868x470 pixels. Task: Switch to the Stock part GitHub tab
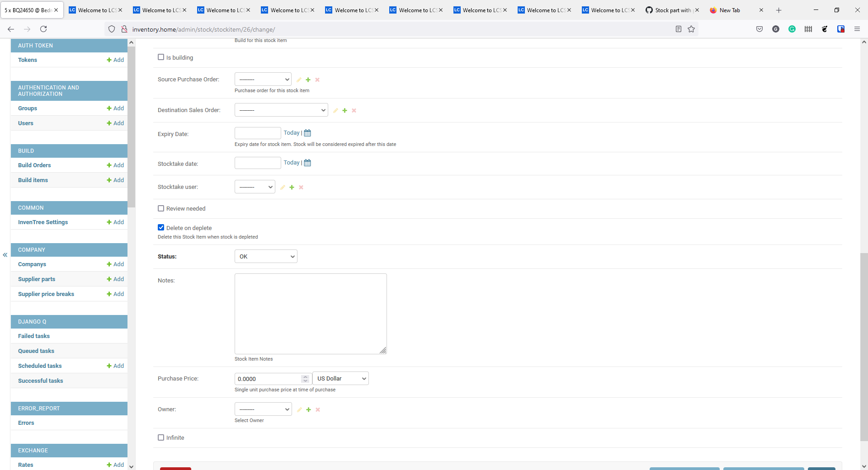[672, 10]
